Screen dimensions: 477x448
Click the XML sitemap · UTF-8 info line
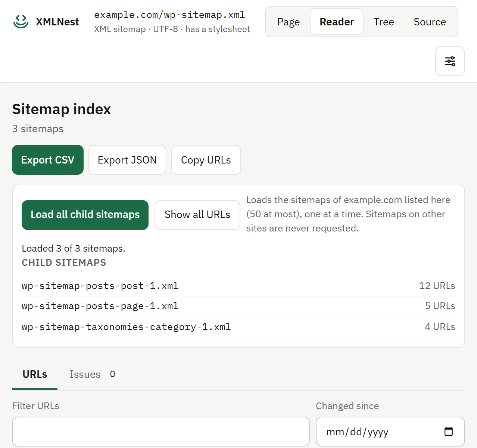pyautogui.click(x=172, y=29)
